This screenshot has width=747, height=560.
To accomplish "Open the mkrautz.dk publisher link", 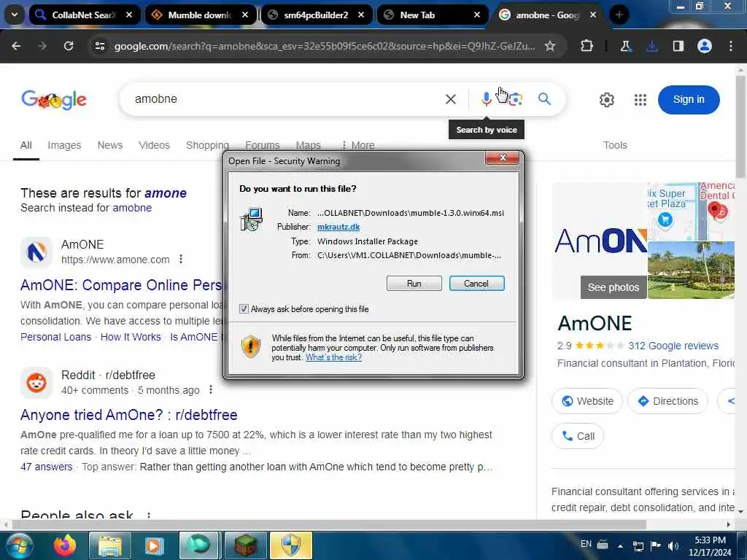I will coord(338,227).
